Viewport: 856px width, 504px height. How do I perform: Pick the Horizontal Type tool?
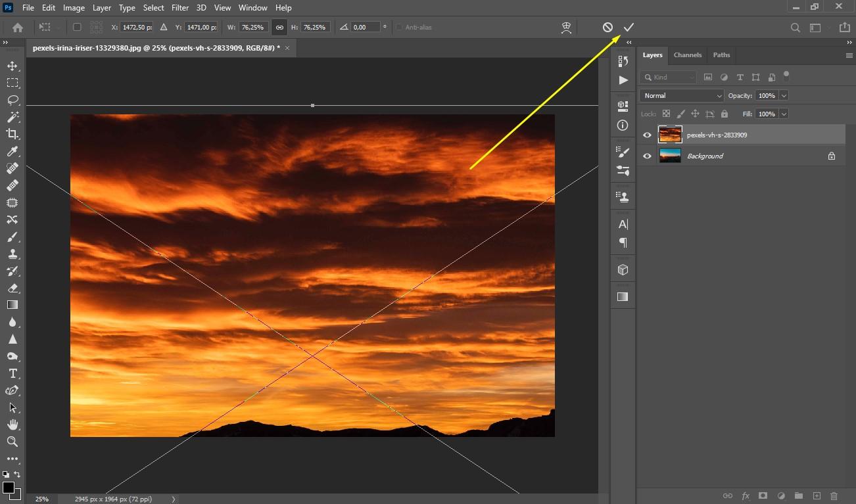(x=12, y=373)
